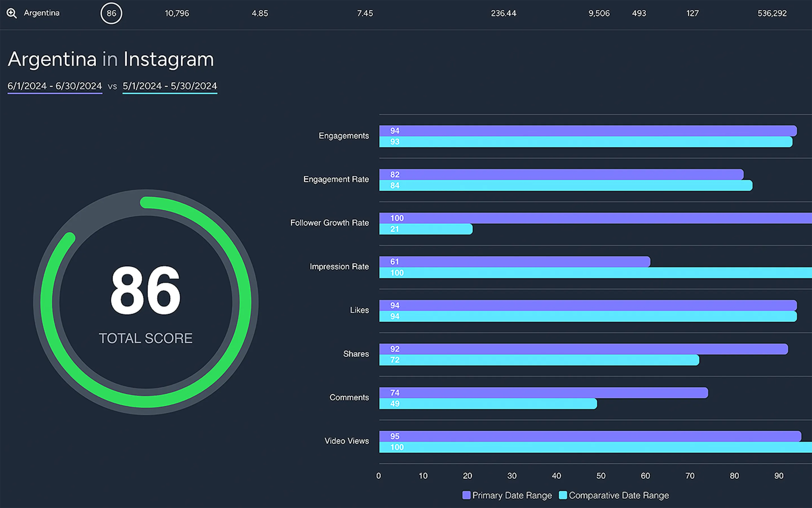Click the Engagement Rate primary bar showing 82
812x508 pixels.
561,174
